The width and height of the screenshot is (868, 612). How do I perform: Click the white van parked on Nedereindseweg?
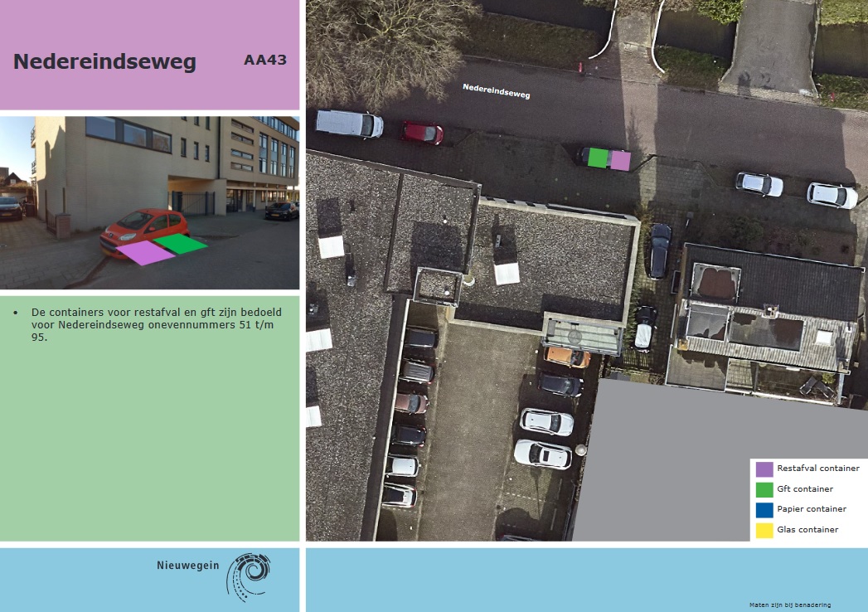349,124
